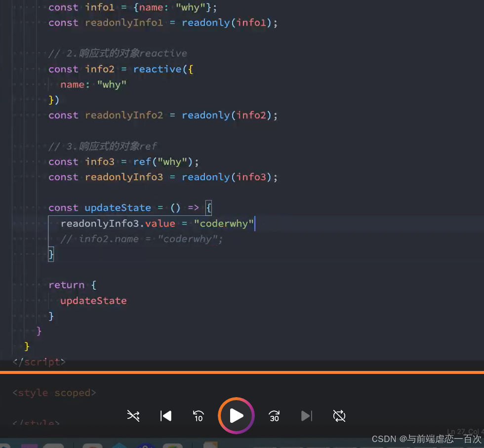484x448 pixels.
Task: Click opening brace after arrow
Action: pyautogui.click(x=208, y=208)
